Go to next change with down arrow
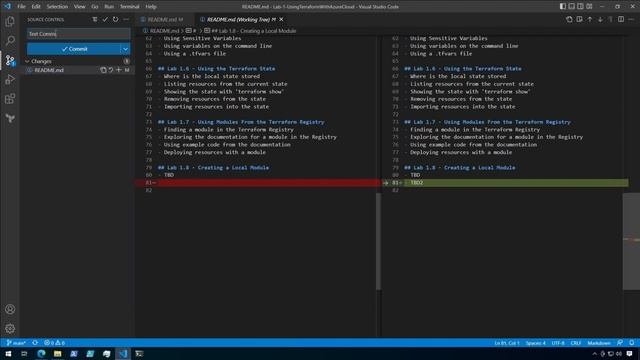640x360 pixels. [600, 19]
